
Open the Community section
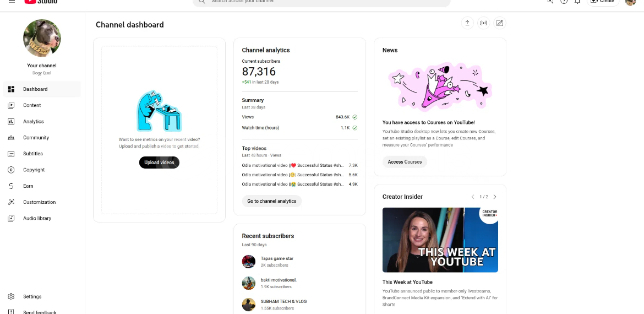tap(36, 138)
